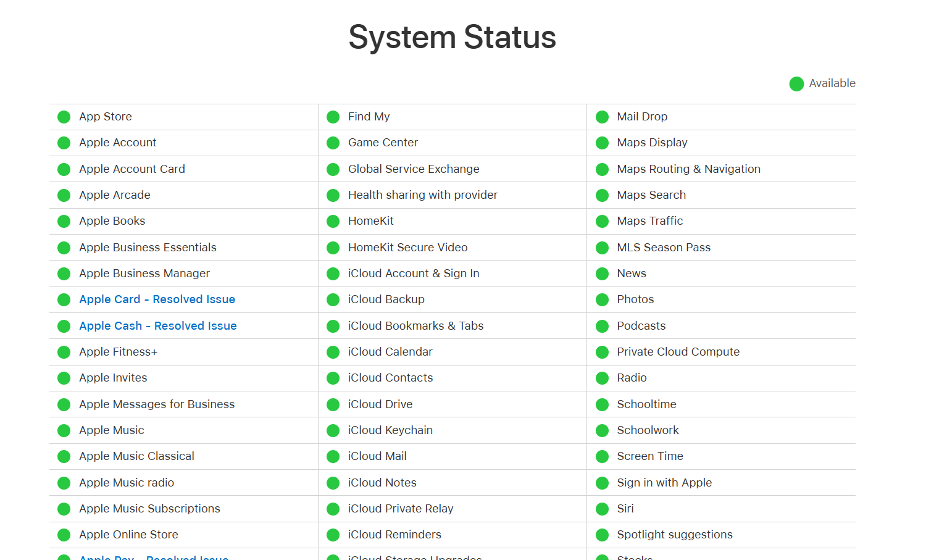Screen dimensions: 926x560
Task: Click the green dot next to Siri
Action: [602, 509]
